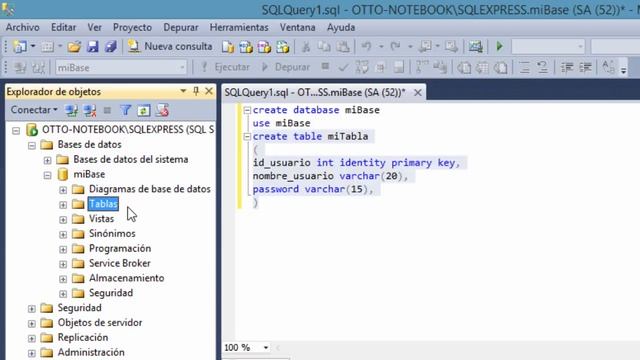The height and width of the screenshot is (360, 640).
Task: Click the Analysis Services MDX query icon
Action: (x=246, y=47)
